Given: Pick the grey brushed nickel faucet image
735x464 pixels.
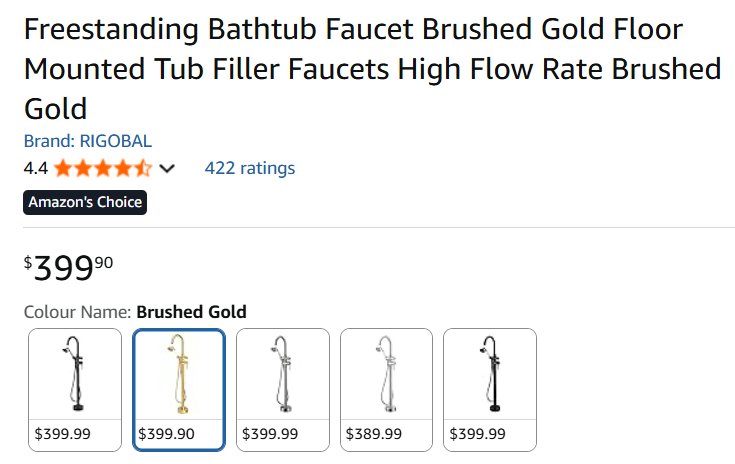Looking at the screenshot, I should click(x=283, y=375).
